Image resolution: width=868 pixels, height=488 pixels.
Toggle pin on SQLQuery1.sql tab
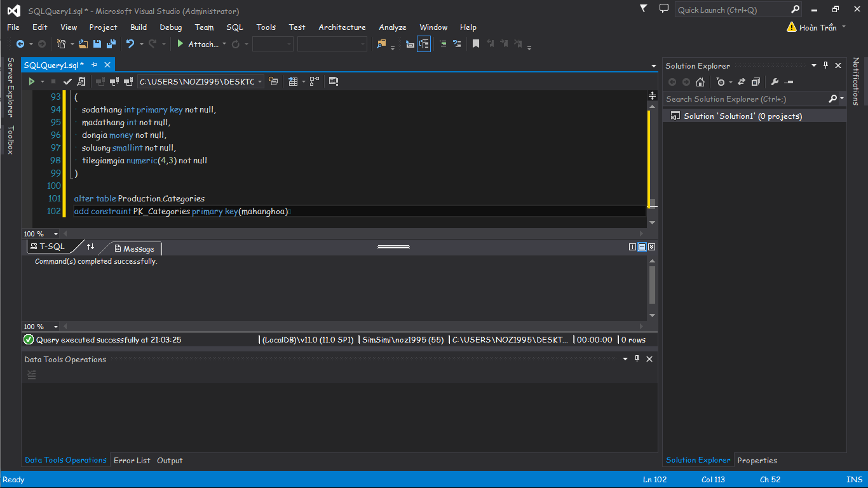(95, 65)
